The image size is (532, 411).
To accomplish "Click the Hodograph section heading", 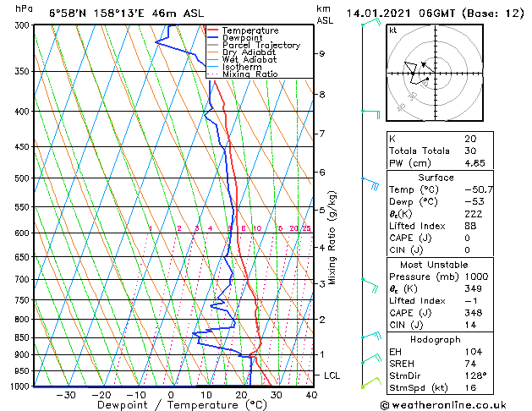I will (x=436, y=340).
